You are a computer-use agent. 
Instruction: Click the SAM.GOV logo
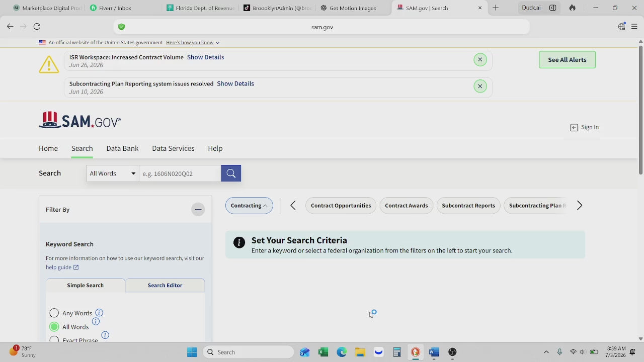tap(80, 120)
